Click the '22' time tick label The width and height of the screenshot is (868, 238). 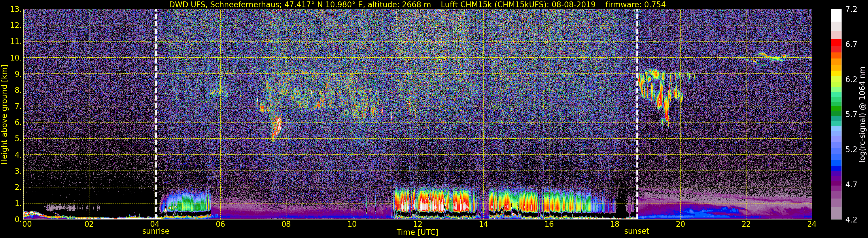coord(746,224)
